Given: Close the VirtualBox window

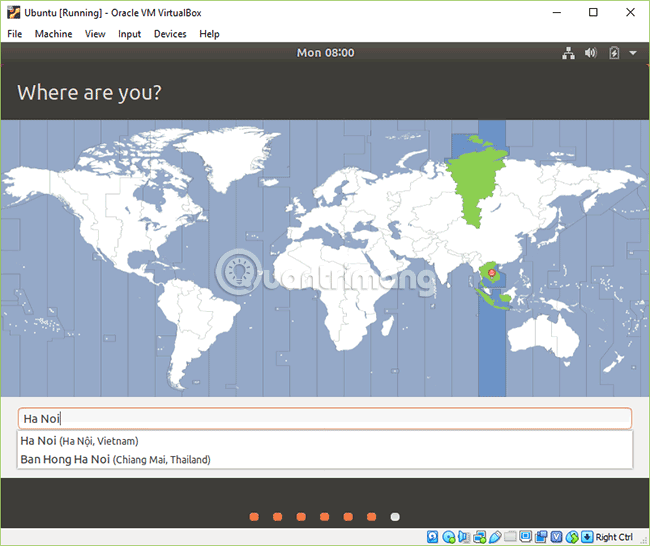Looking at the screenshot, I should click(x=630, y=12).
